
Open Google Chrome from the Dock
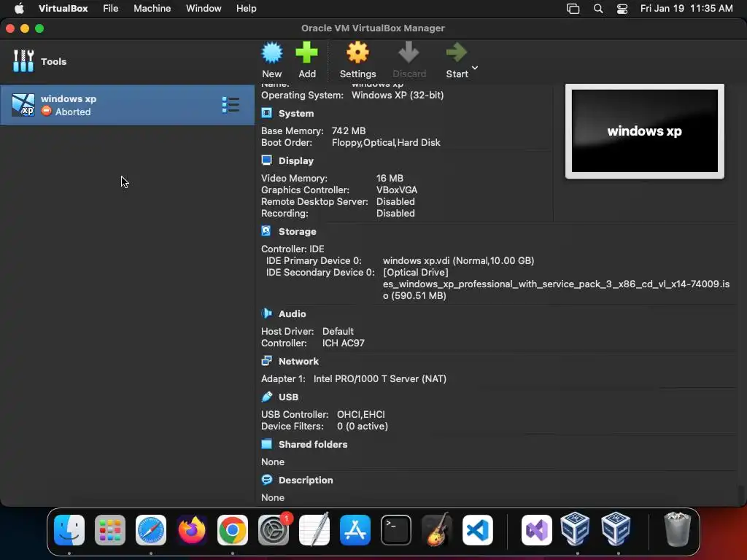233,530
